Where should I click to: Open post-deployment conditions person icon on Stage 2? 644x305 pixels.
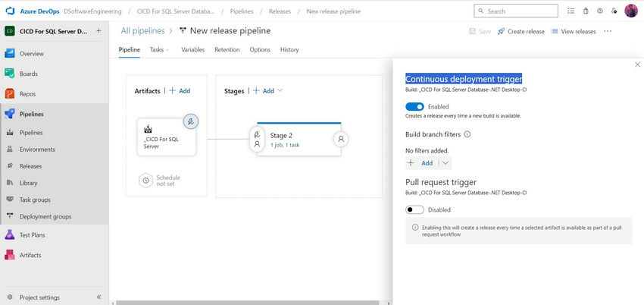click(x=341, y=139)
